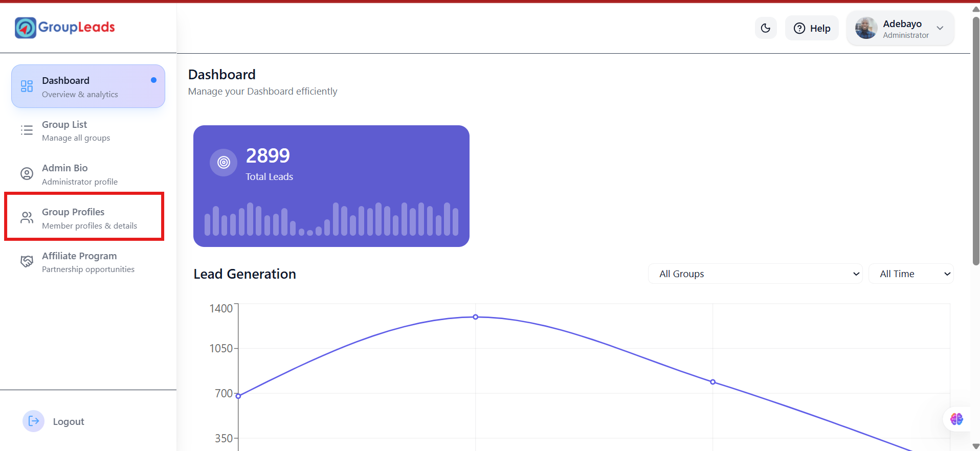Click 'Manage your Dashboard efficiently' subtitle
Image resolution: width=980 pixels, height=451 pixels.
pyautogui.click(x=263, y=92)
